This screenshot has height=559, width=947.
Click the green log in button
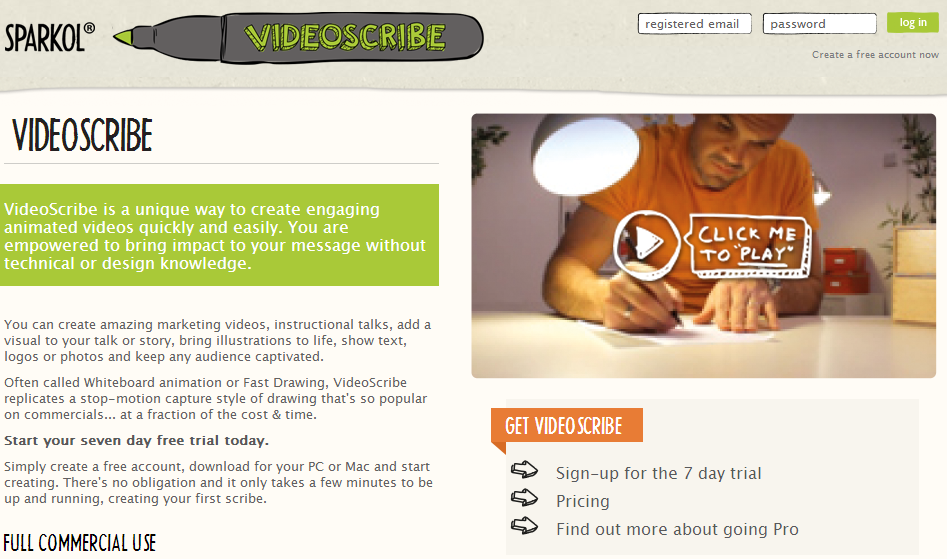pyautogui.click(x=913, y=22)
